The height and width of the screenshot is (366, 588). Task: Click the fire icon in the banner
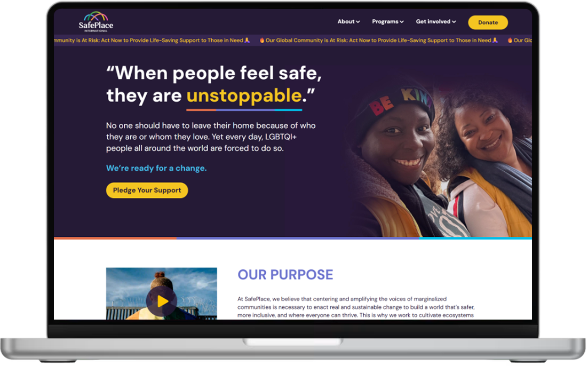point(262,41)
